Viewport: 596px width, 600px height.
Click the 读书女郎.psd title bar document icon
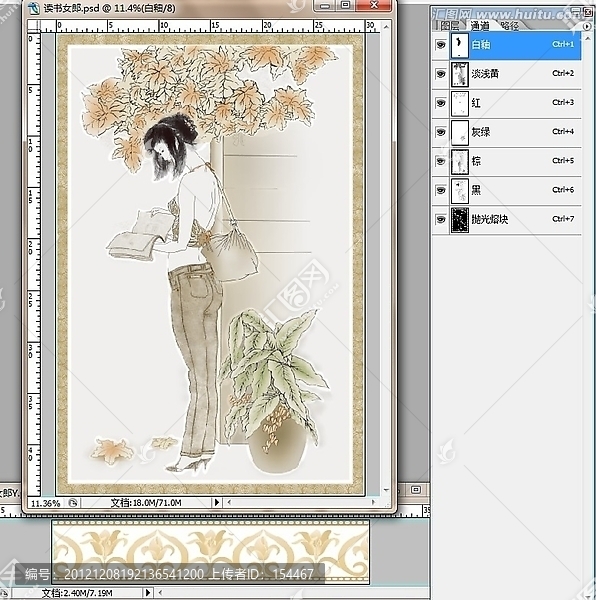(34, 7)
